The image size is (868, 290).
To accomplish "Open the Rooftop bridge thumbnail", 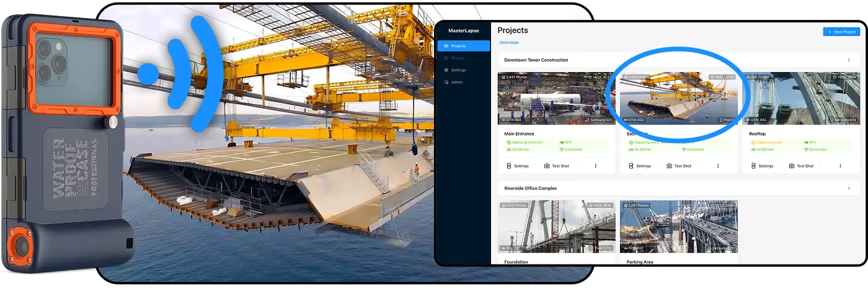I will [801, 98].
